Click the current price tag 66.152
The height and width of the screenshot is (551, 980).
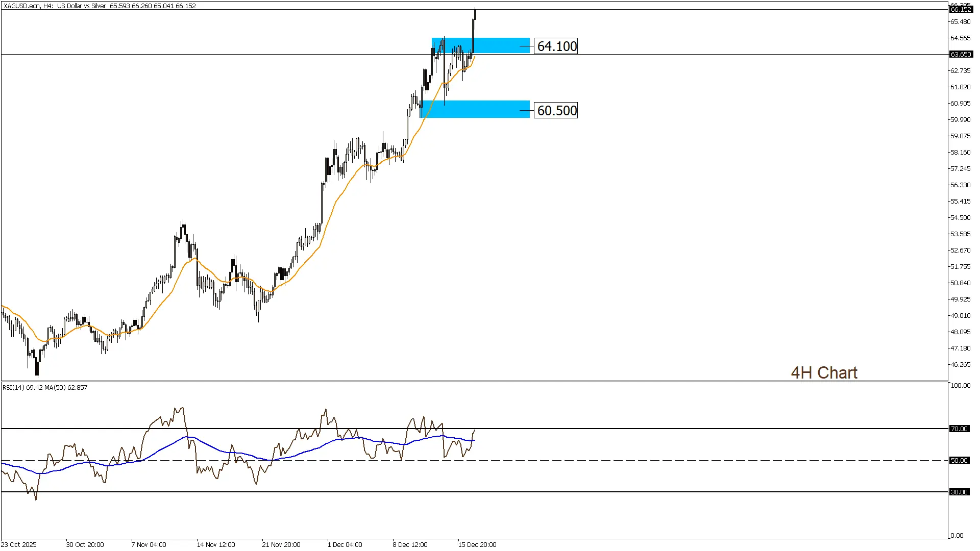click(961, 9)
